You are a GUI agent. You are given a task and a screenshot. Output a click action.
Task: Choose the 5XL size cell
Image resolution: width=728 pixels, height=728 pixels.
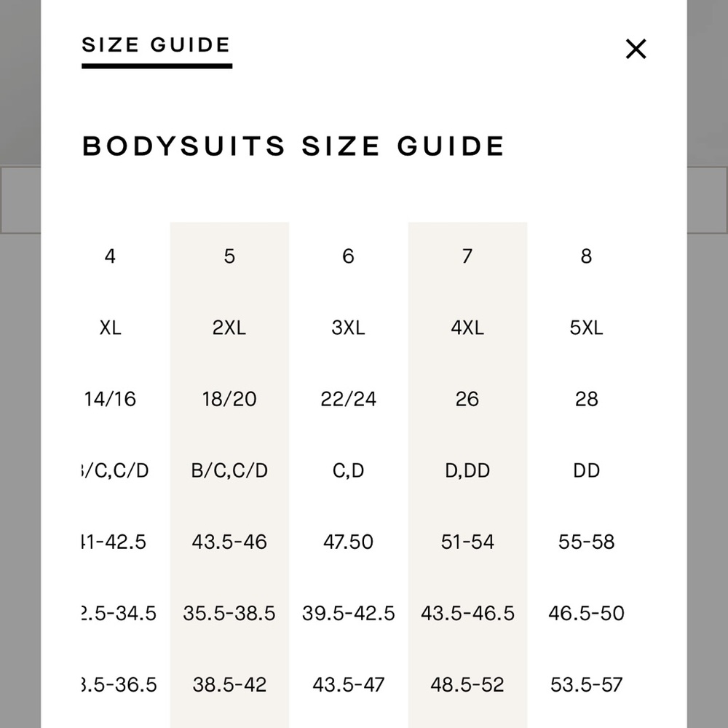(x=586, y=328)
